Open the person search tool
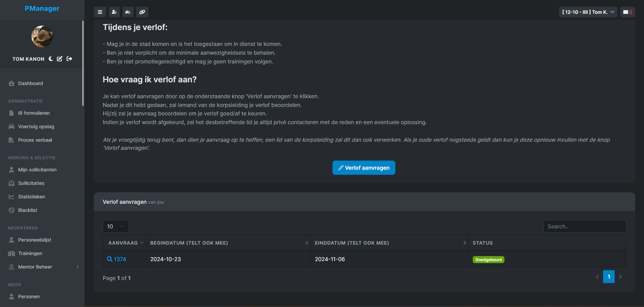The height and width of the screenshot is (307, 644). click(114, 12)
